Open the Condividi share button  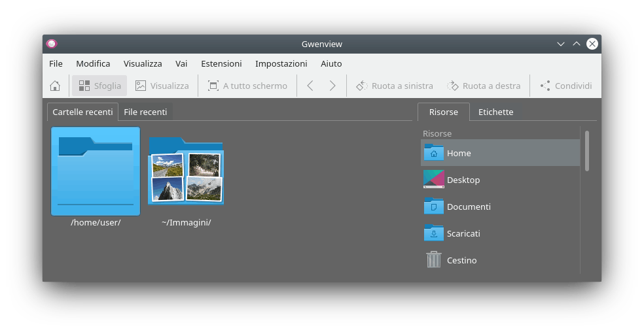point(565,86)
